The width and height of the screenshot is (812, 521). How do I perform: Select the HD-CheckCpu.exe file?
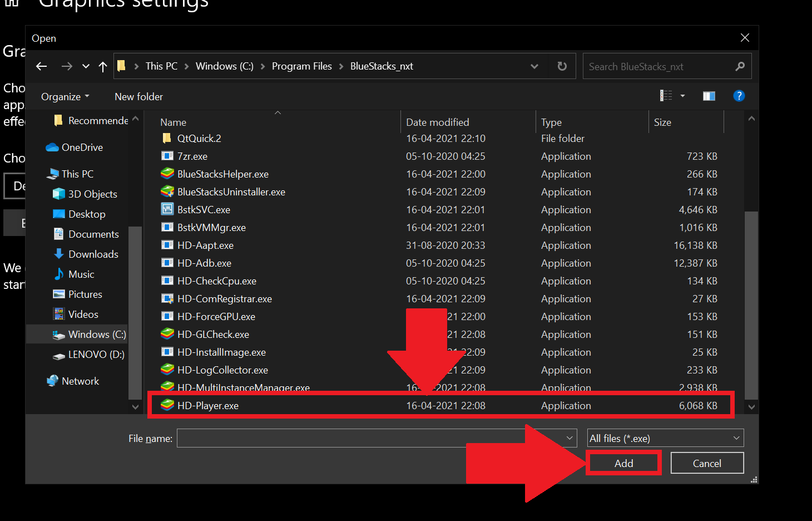click(217, 281)
